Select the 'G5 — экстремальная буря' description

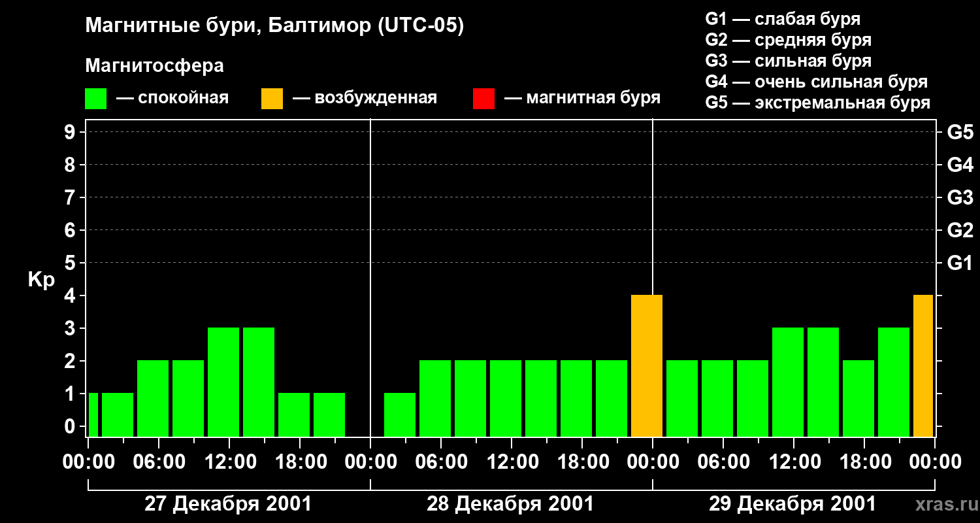[817, 103]
